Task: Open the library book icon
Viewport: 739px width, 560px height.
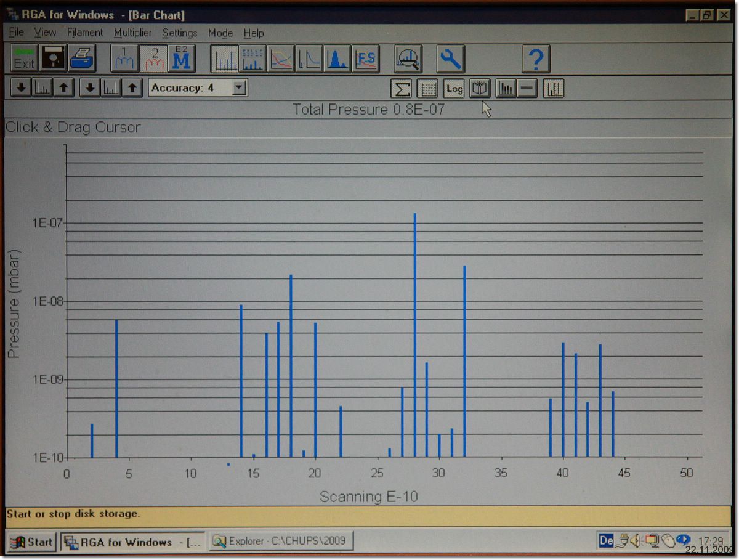Action: 480,89
